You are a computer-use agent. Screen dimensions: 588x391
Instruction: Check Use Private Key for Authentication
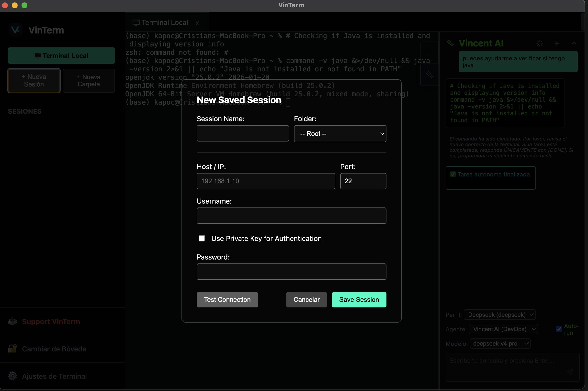pyautogui.click(x=202, y=239)
